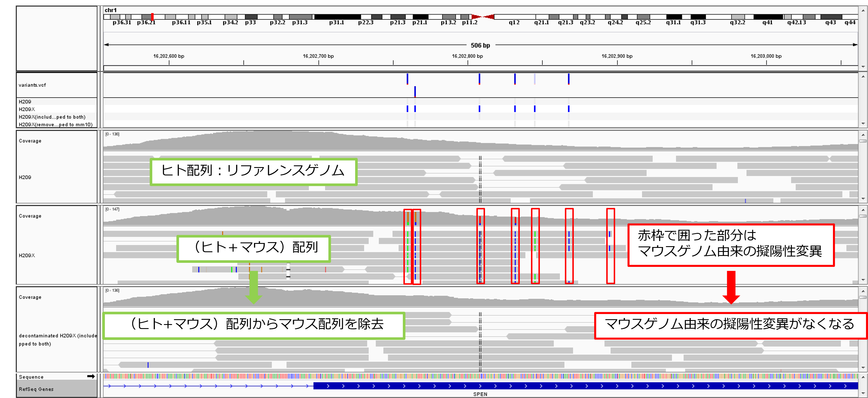Click gene panel scroll-down arrow
868x398 pixels.
[x=863, y=393]
